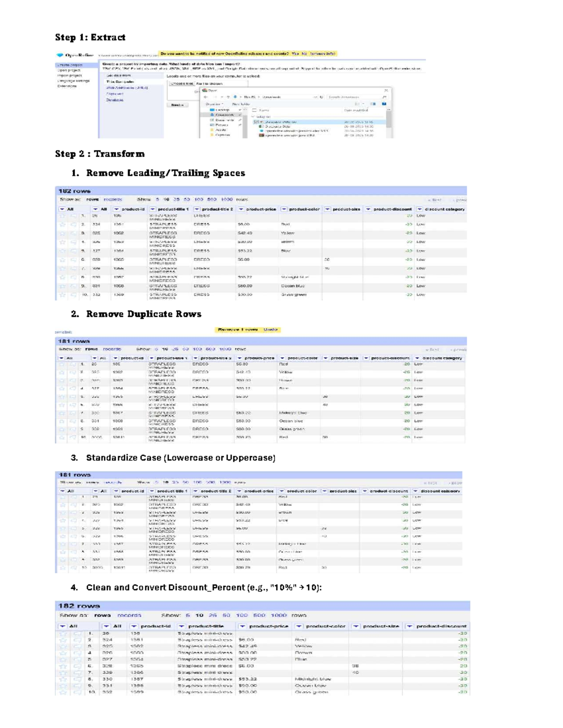Flag row 3 in the Discount_Percent table
563x728 pixels.
pos(77,646)
